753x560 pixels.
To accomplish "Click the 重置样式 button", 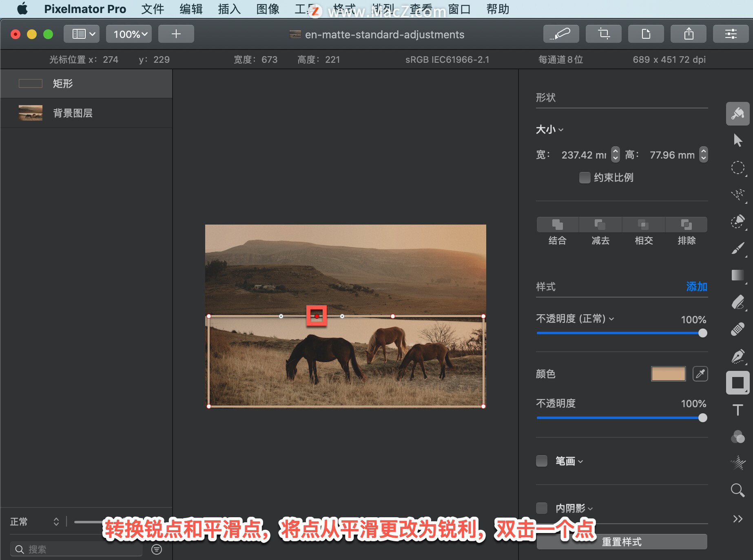I will 622,542.
